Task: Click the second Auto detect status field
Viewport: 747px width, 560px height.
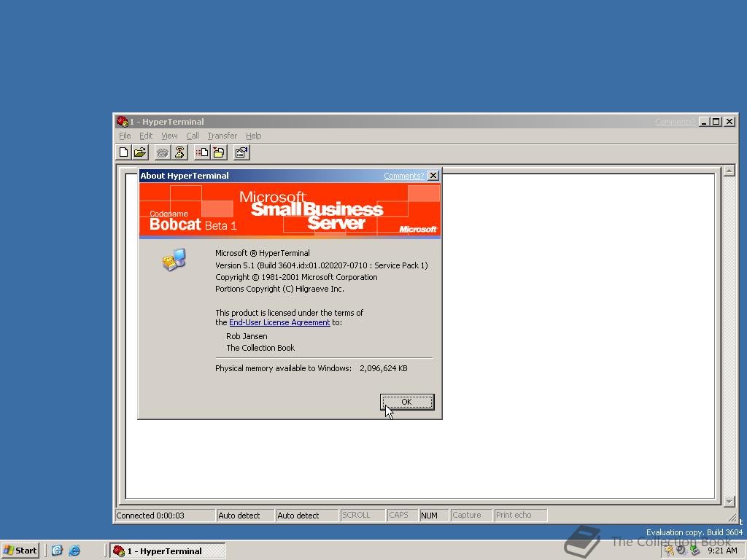Action: click(307, 516)
